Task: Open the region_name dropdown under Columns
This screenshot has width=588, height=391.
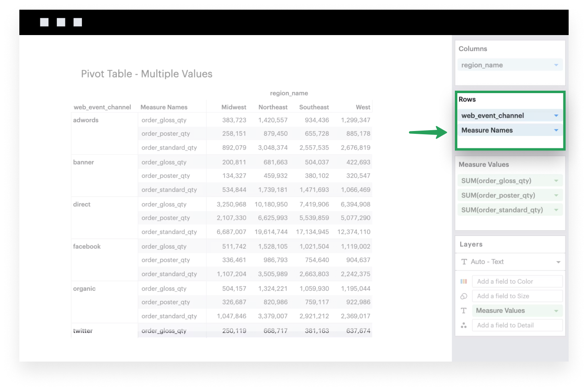Action: (x=556, y=64)
